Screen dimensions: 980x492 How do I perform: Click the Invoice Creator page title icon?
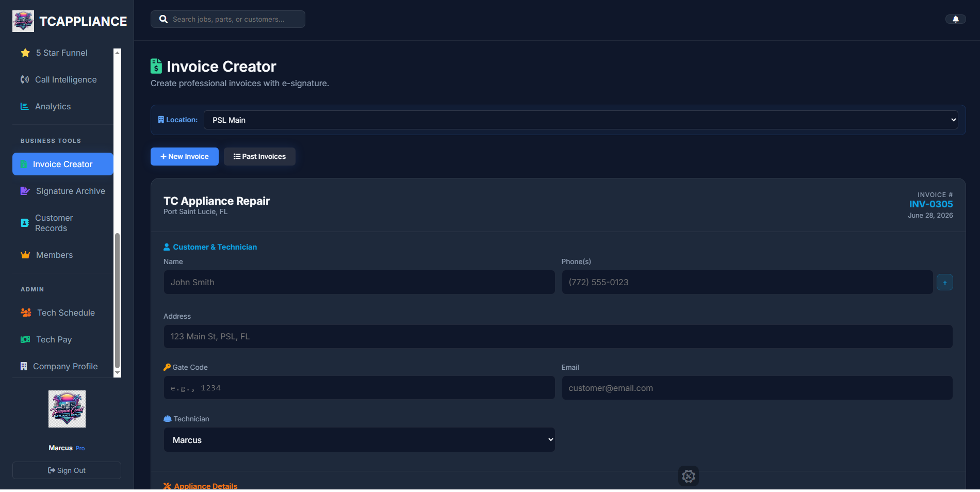click(156, 66)
